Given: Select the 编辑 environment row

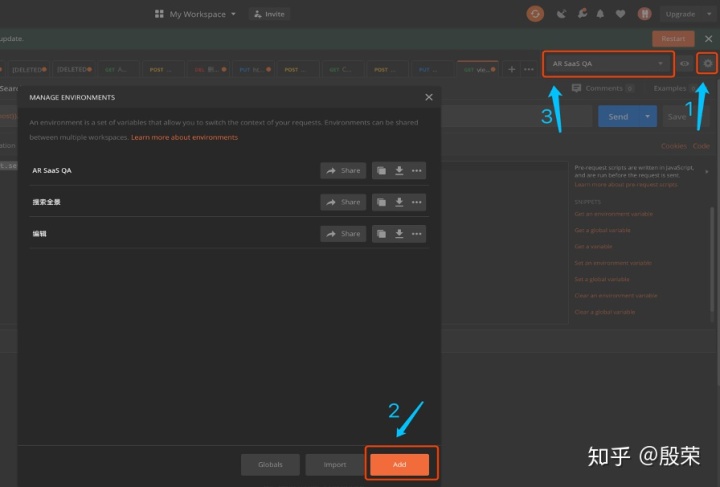Looking at the screenshot, I should [228, 234].
